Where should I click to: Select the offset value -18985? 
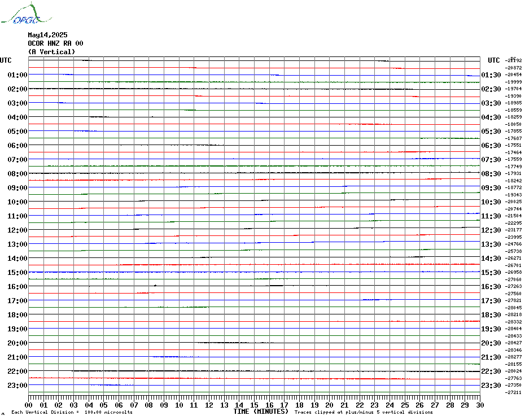tap(513, 103)
